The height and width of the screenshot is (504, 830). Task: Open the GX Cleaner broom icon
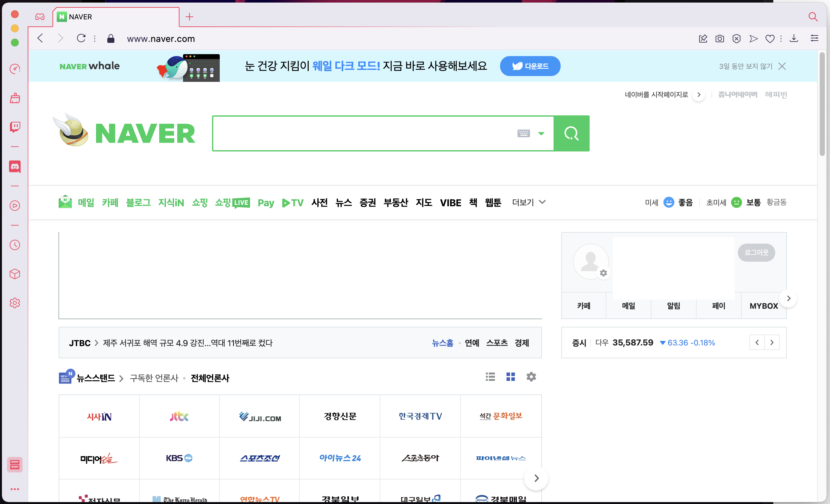(15, 98)
